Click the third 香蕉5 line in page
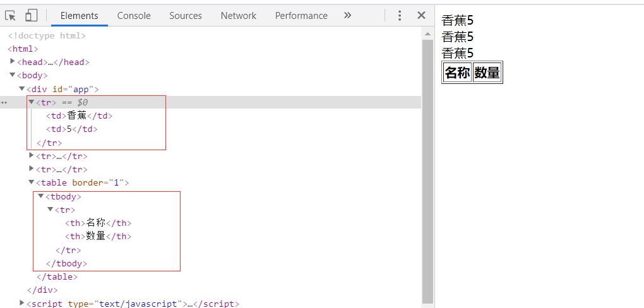The height and width of the screenshot is (308, 644). (x=458, y=52)
